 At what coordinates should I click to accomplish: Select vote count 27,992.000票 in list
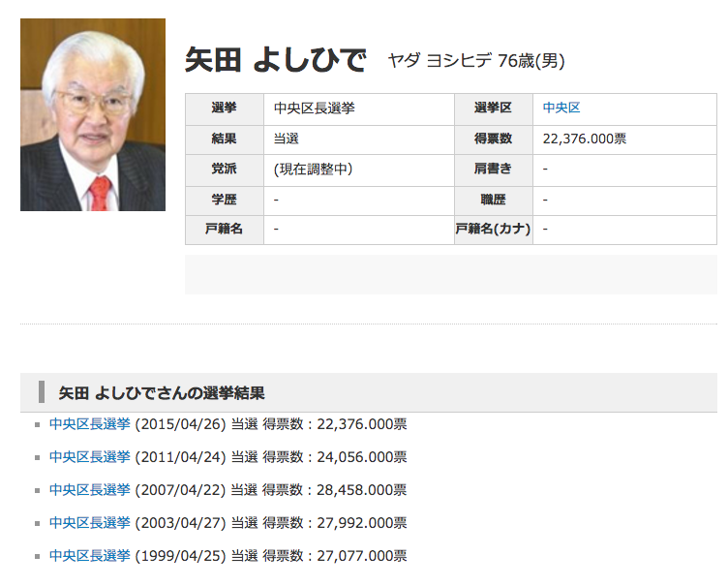[362, 523]
